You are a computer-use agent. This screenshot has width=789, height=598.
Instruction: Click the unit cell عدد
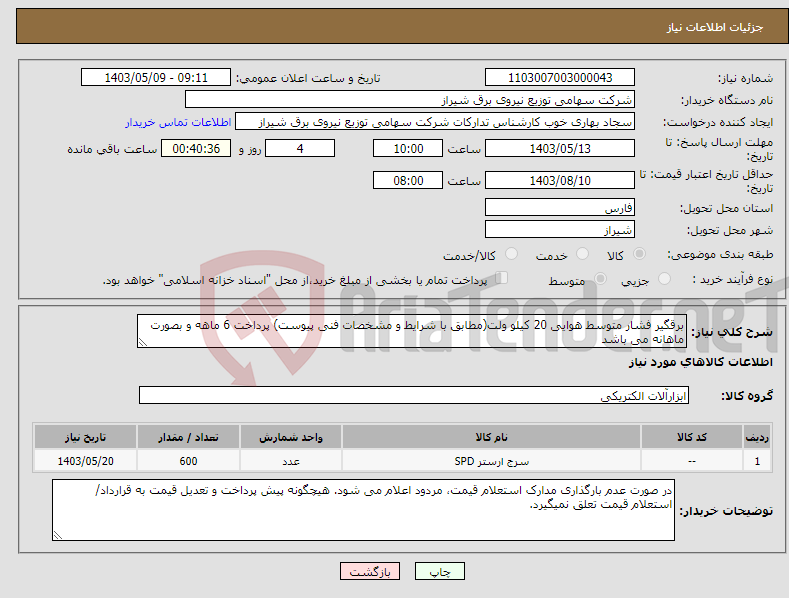(x=291, y=461)
